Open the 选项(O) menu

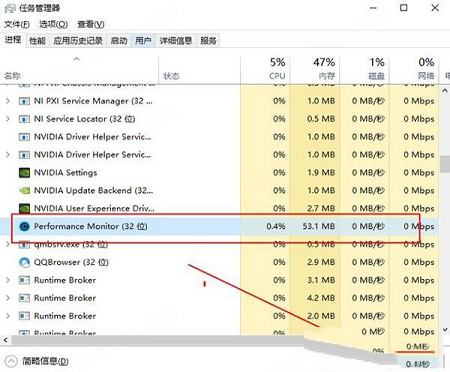tap(53, 24)
